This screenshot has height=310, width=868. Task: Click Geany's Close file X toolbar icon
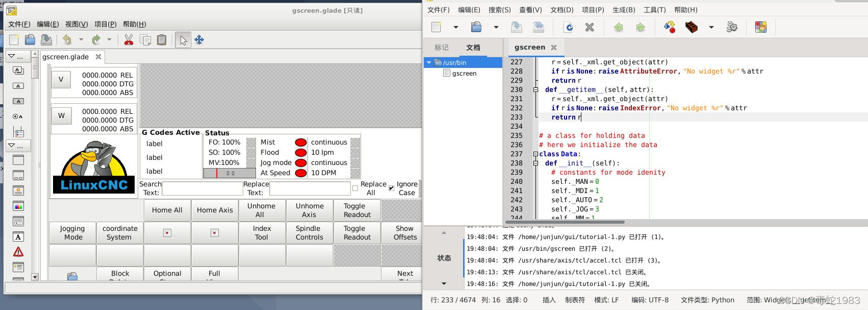click(590, 27)
